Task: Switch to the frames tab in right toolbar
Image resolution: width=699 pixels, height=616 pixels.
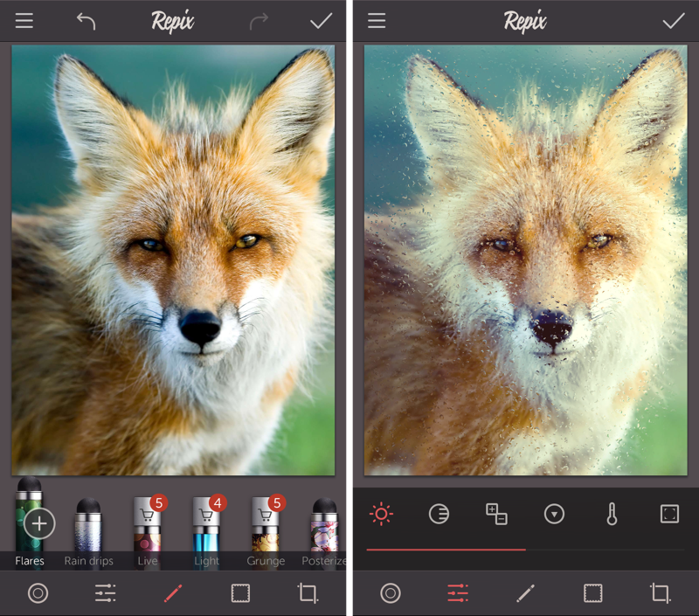Action: tap(593, 594)
